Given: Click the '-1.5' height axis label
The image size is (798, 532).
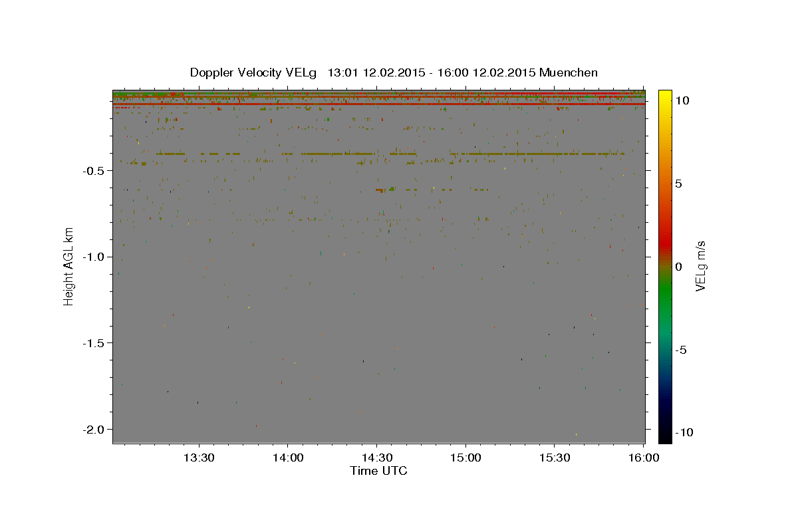Looking at the screenshot, I should (x=94, y=343).
